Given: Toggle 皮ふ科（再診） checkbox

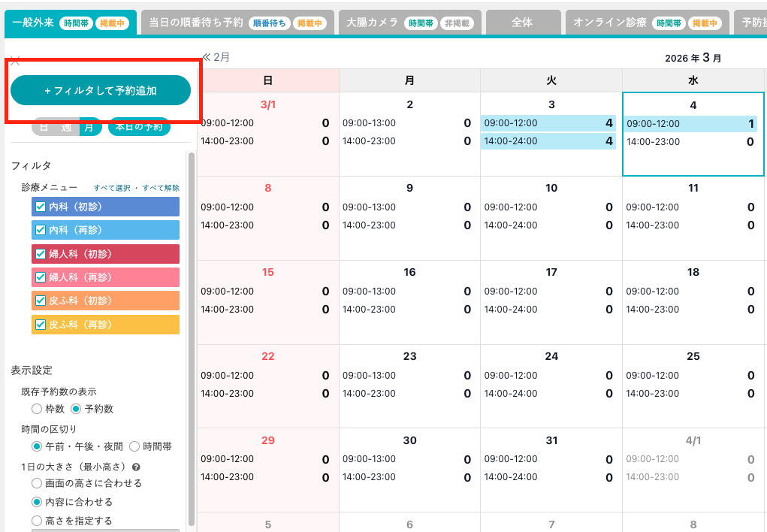Looking at the screenshot, I should [41, 325].
